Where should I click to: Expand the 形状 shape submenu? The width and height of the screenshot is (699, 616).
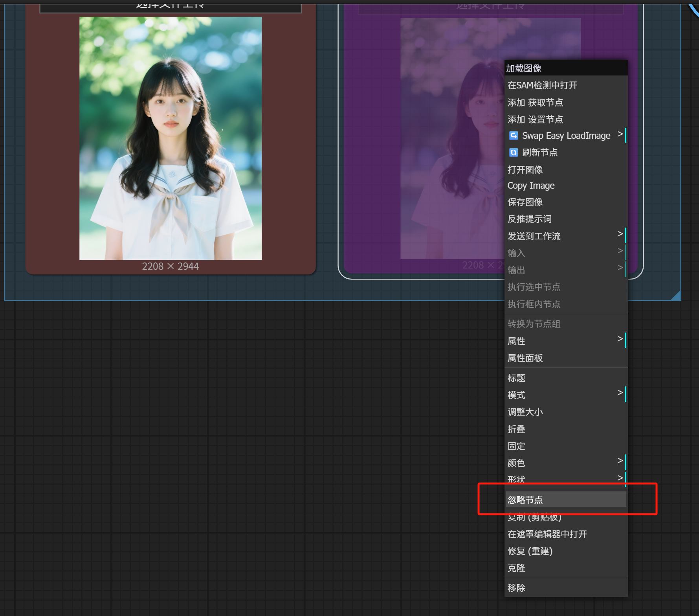pyautogui.click(x=620, y=478)
